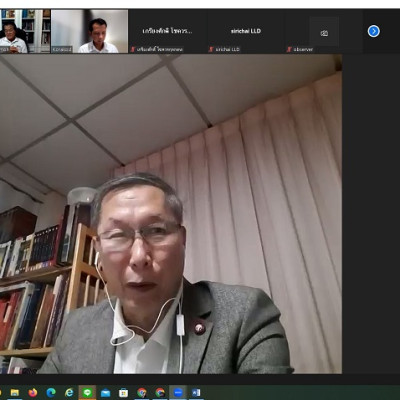Switch to Zoom meeting taskbar icon

[178, 392]
